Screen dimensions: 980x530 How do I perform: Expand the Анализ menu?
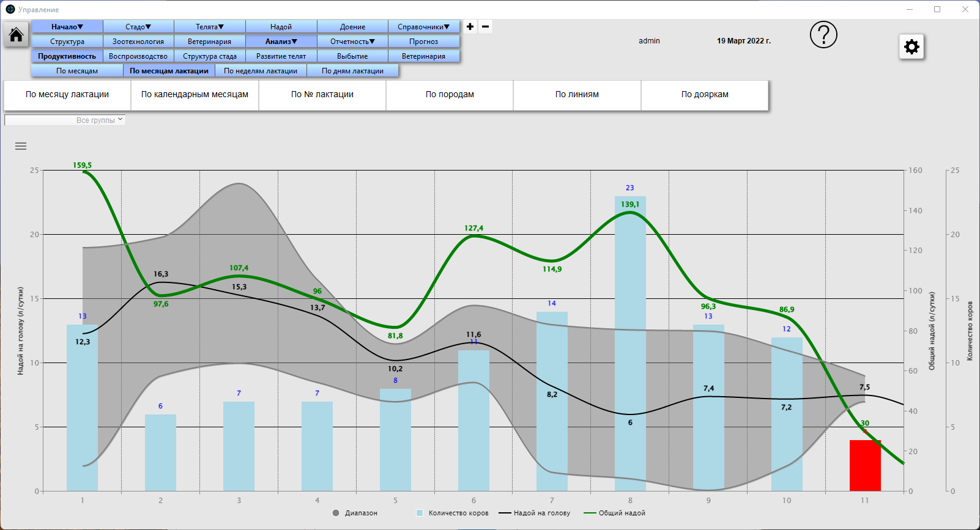click(281, 42)
